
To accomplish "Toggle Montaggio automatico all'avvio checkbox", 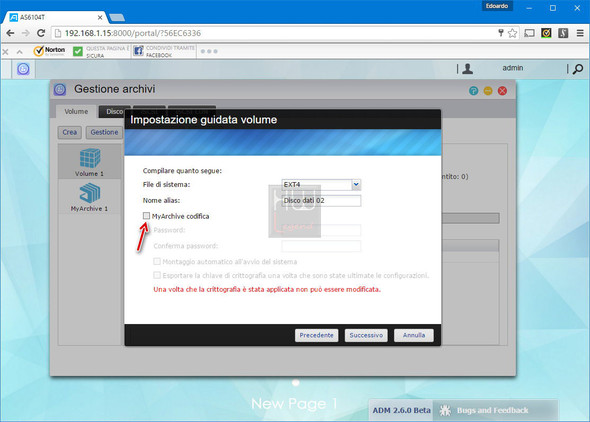I will click(157, 261).
